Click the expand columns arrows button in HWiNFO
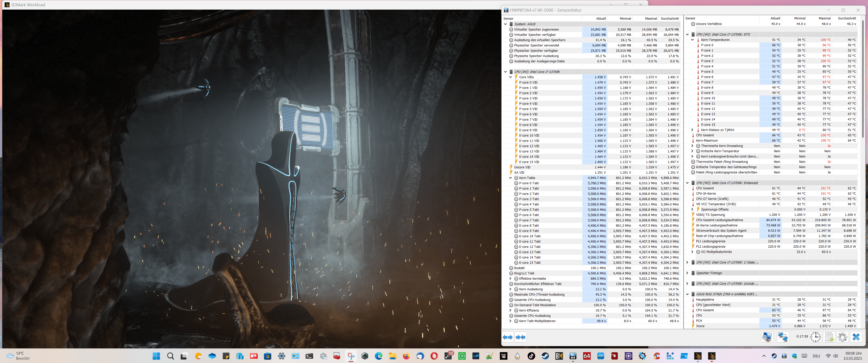Image resolution: width=868 pixels, height=363 pixels. pos(508,337)
